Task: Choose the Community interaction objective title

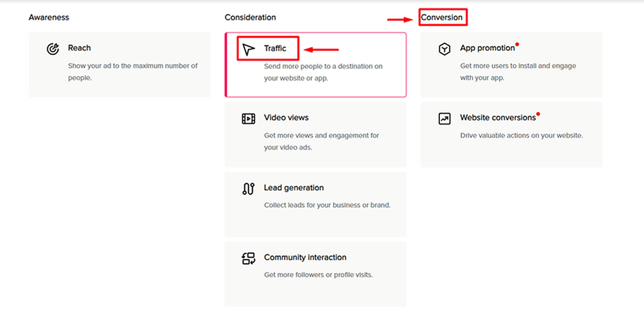Action: click(305, 257)
